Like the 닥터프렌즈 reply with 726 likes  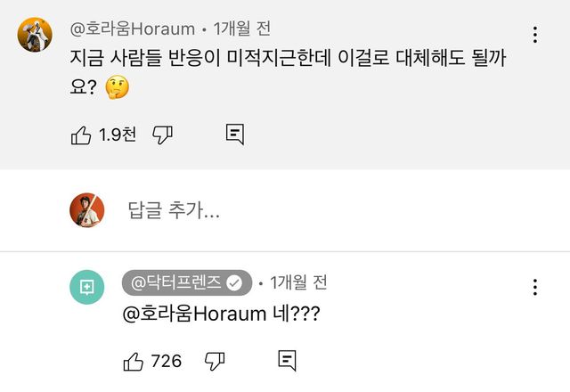134,361
